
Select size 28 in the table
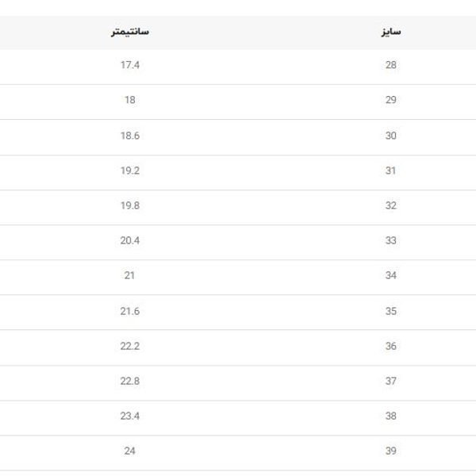(390, 65)
